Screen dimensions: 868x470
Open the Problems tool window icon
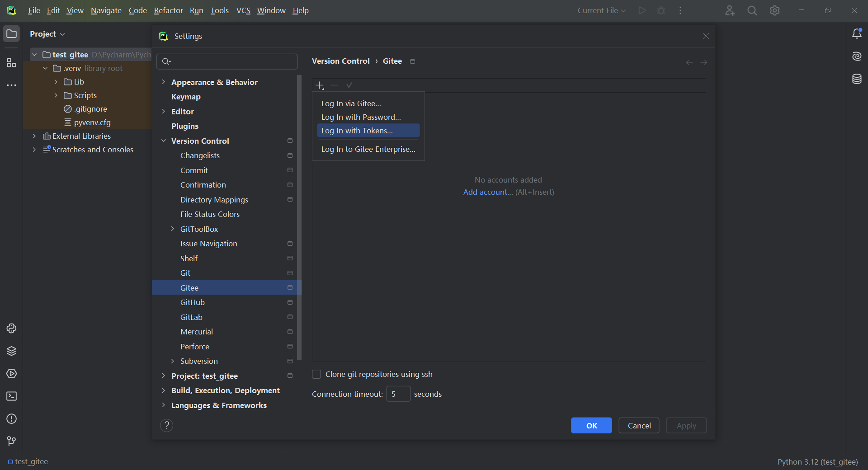click(11, 419)
